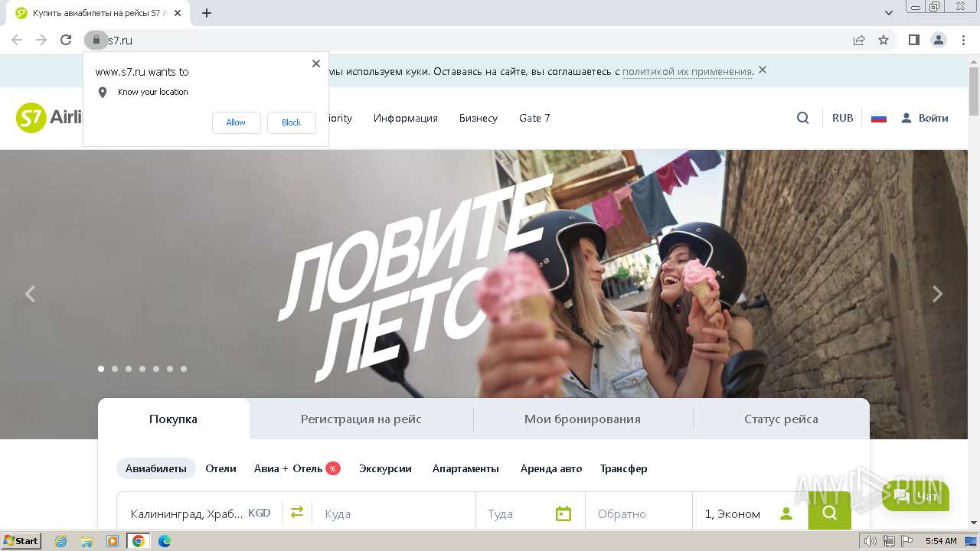
Task: Dismiss the cookie notice banner
Action: pyautogui.click(x=763, y=70)
